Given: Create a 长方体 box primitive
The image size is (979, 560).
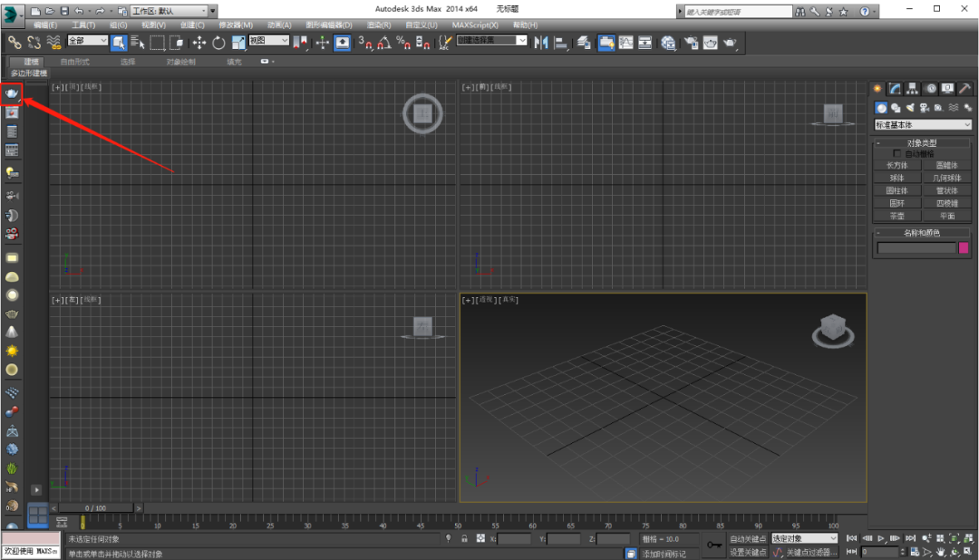Looking at the screenshot, I should 897,166.
